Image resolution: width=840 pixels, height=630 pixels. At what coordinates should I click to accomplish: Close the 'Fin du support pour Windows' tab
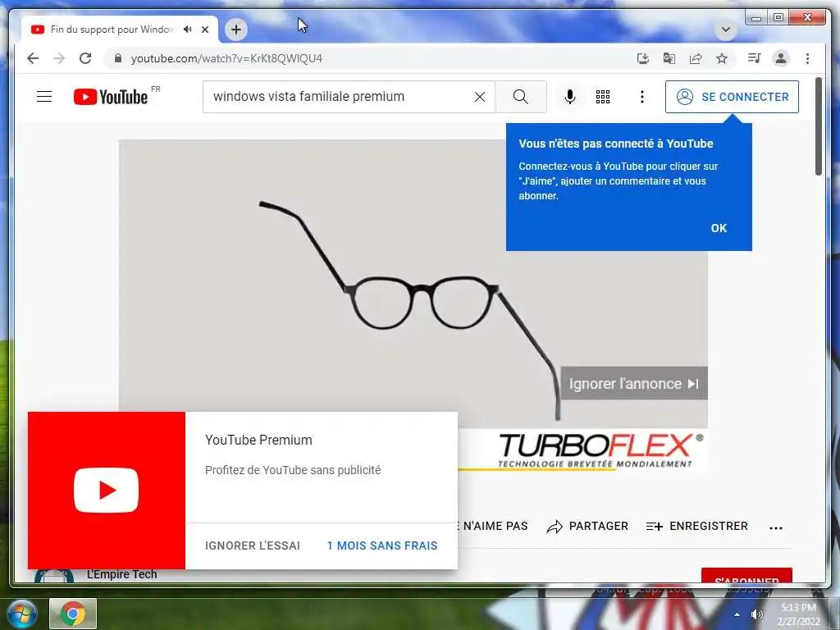tap(205, 30)
